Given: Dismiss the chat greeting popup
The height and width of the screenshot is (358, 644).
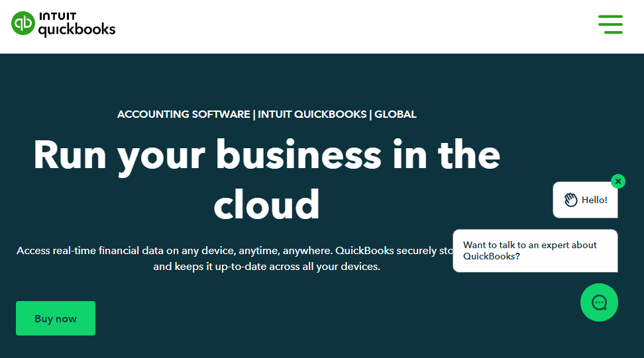Looking at the screenshot, I should click(617, 181).
